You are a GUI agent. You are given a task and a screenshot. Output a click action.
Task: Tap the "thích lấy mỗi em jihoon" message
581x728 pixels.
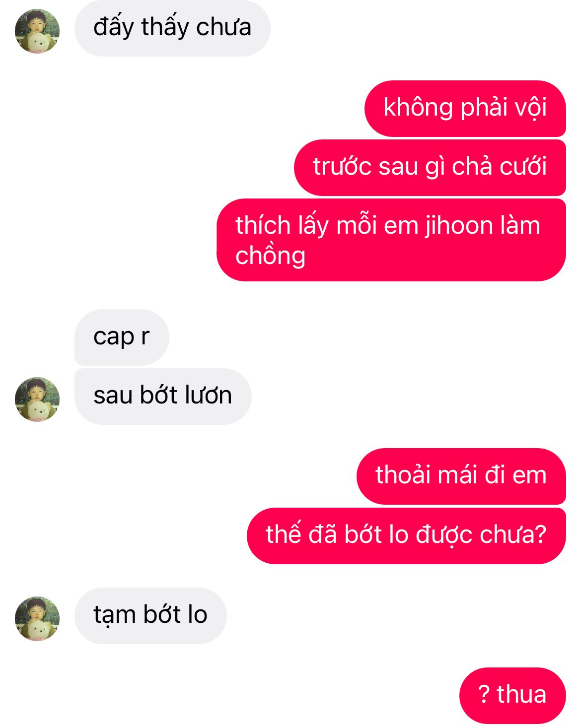click(391, 240)
